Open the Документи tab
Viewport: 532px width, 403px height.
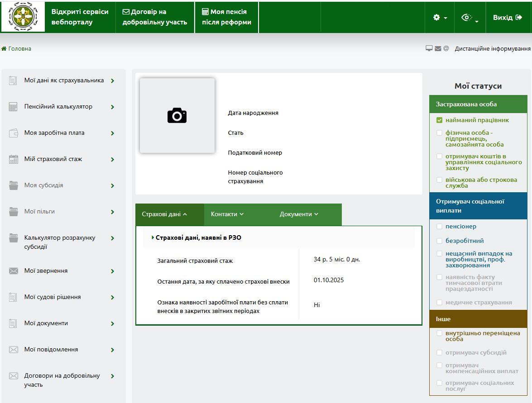[x=298, y=214]
